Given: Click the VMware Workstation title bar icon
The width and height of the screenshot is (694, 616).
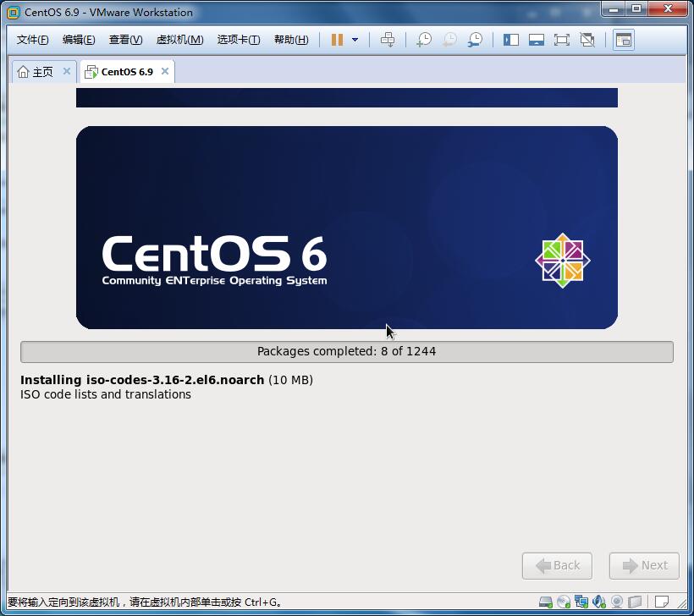Looking at the screenshot, I should 14,13.
